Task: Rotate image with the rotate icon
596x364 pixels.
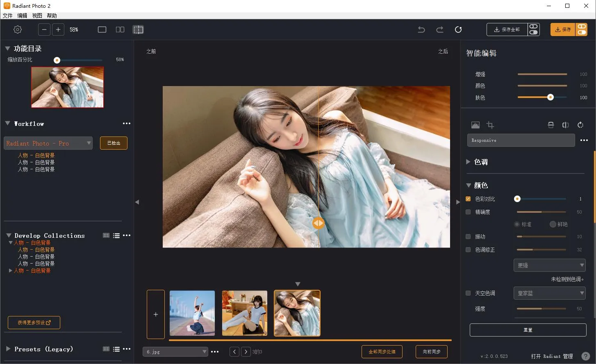Action: pyautogui.click(x=580, y=125)
